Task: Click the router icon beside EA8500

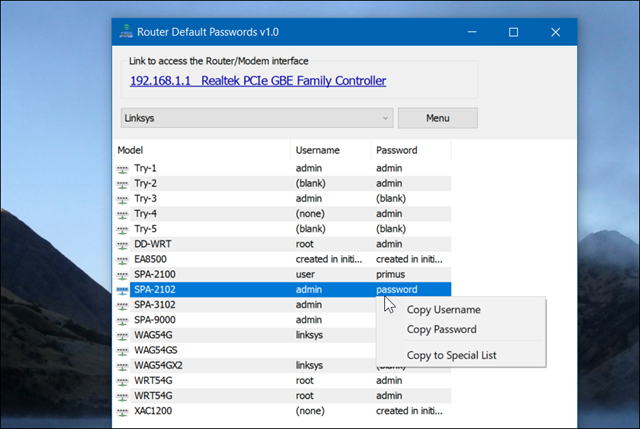Action: pos(123,259)
